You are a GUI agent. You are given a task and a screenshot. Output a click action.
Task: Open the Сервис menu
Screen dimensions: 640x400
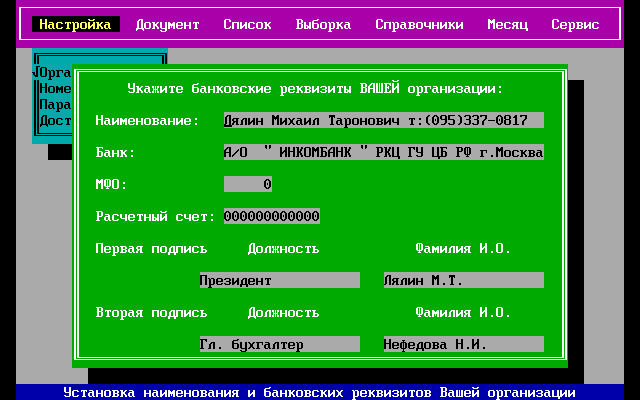click(575, 24)
